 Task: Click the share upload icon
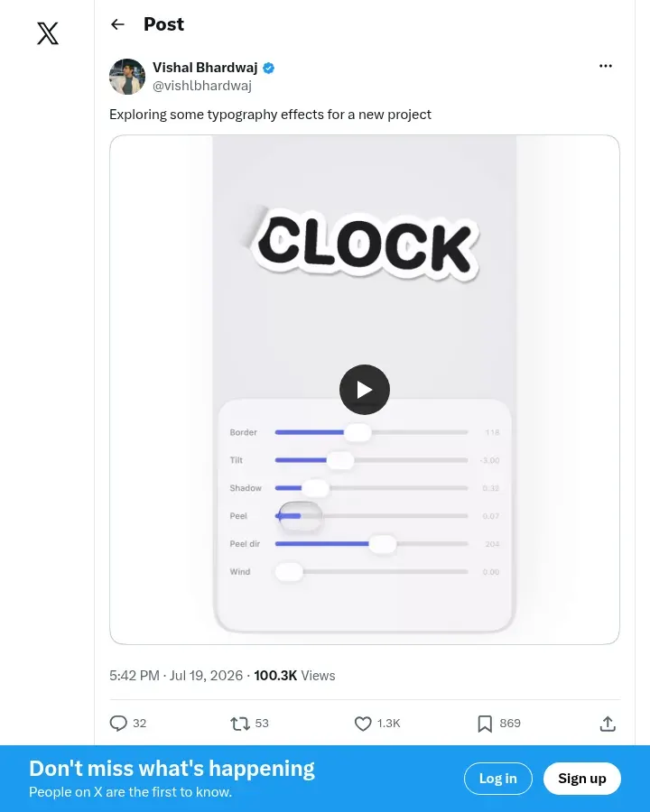click(608, 724)
